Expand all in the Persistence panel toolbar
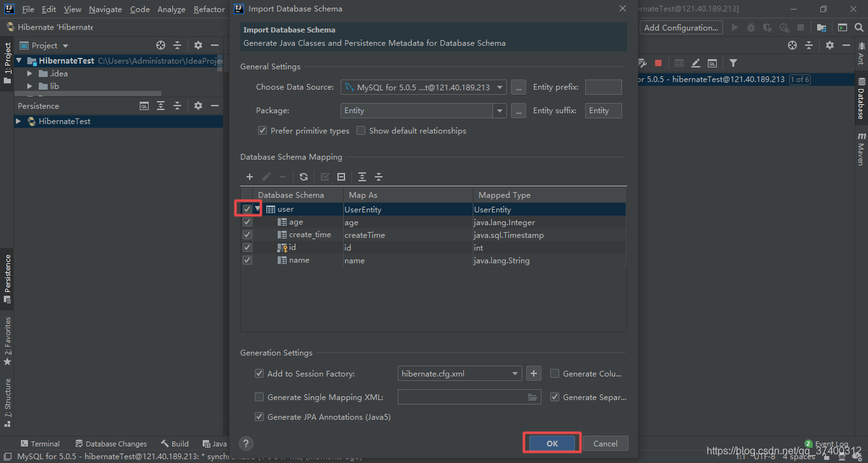 coord(161,106)
